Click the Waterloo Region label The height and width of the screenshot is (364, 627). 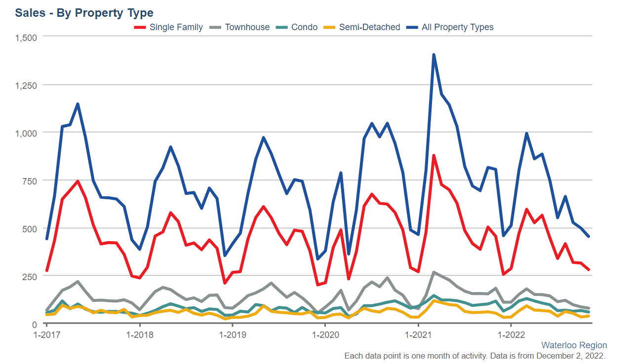574,345
